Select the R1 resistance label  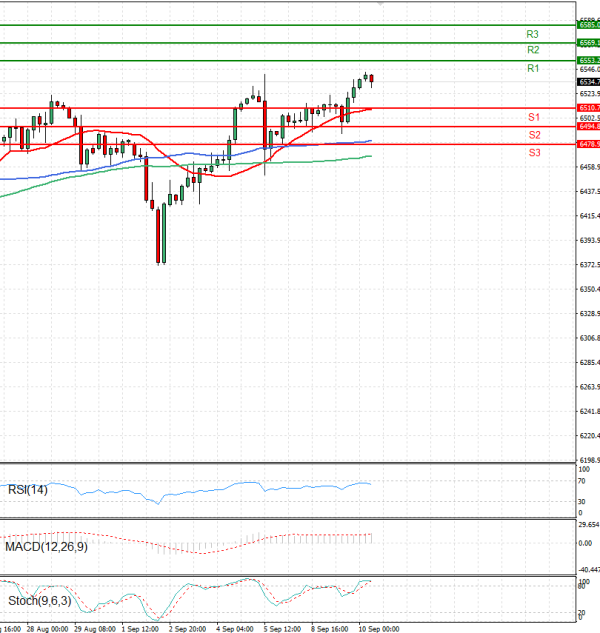point(533,69)
